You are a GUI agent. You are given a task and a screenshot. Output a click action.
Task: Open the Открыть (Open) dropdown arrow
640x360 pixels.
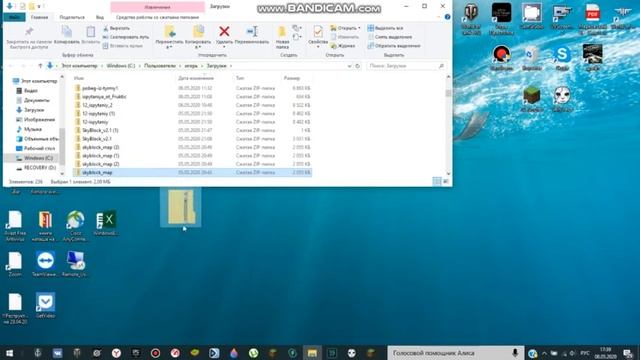(359, 28)
